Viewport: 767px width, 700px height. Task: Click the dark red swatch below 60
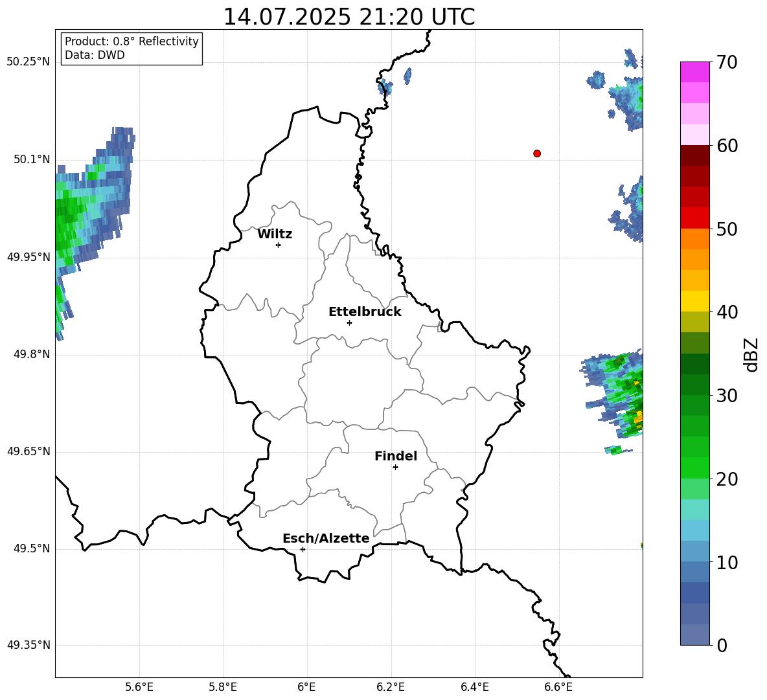point(694,156)
